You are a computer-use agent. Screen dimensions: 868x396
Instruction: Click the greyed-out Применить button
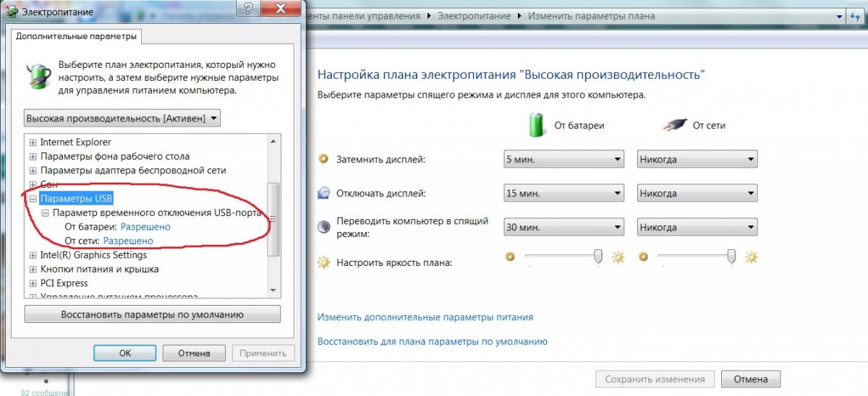point(263,353)
